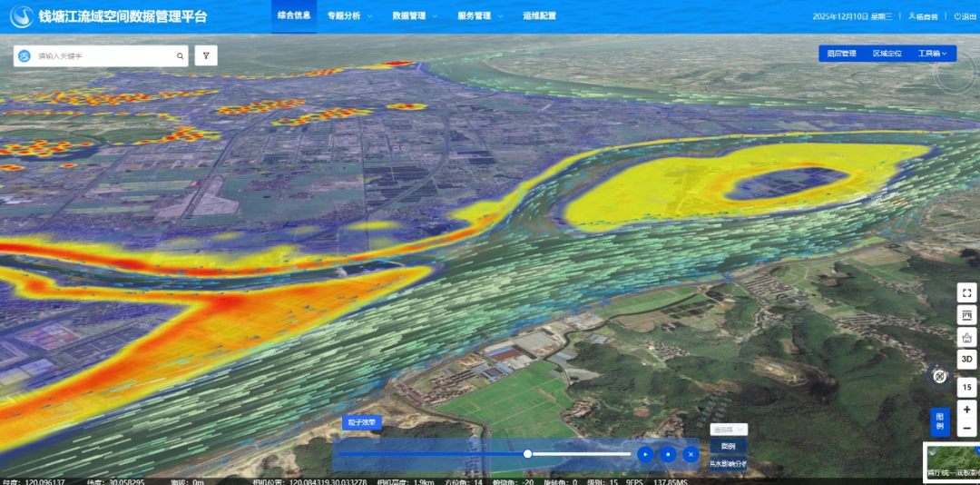Zoom out with the minus button

tap(967, 428)
